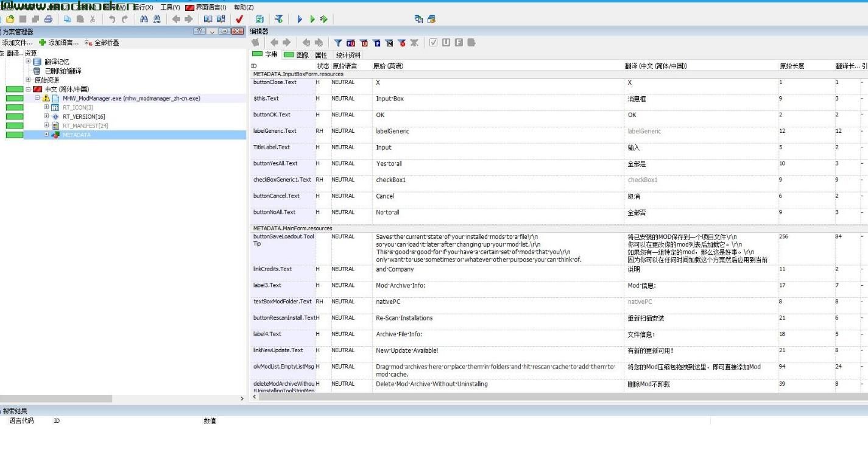Collapse the MHW_ModManager.exe node
The width and height of the screenshot is (868, 474).
[37, 98]
